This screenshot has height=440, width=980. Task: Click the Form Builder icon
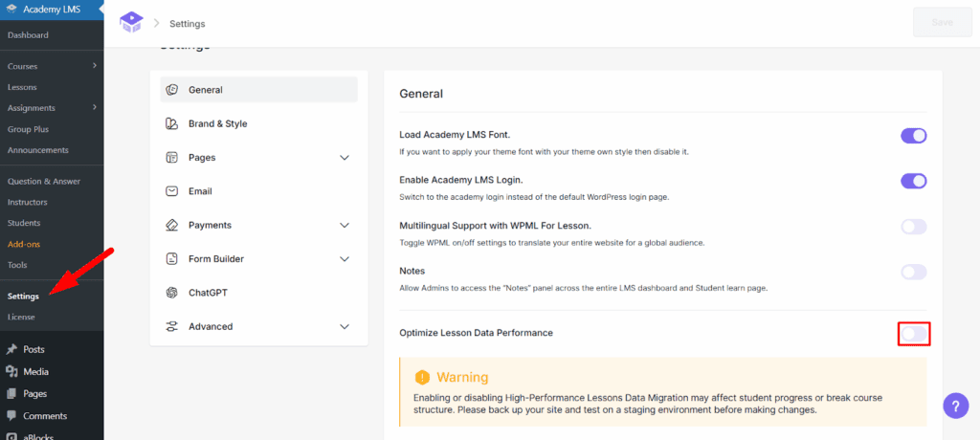pos(172,259)
